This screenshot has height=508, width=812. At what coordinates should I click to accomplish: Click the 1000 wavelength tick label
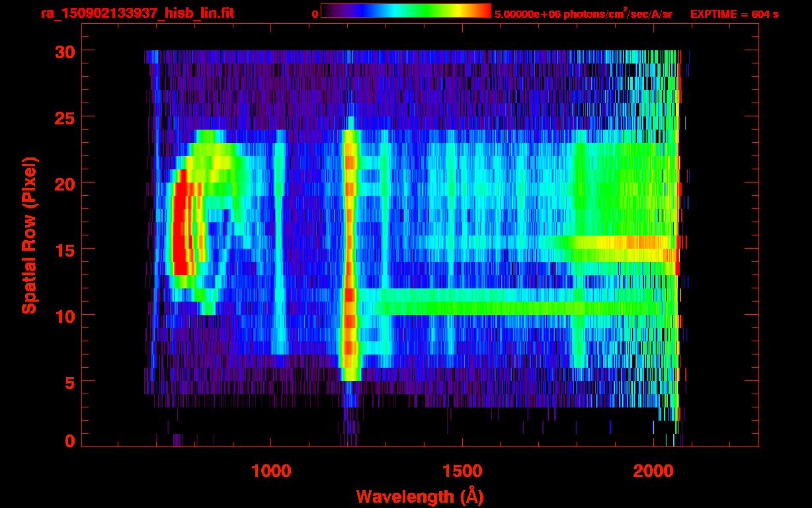[x=271, y=470]
